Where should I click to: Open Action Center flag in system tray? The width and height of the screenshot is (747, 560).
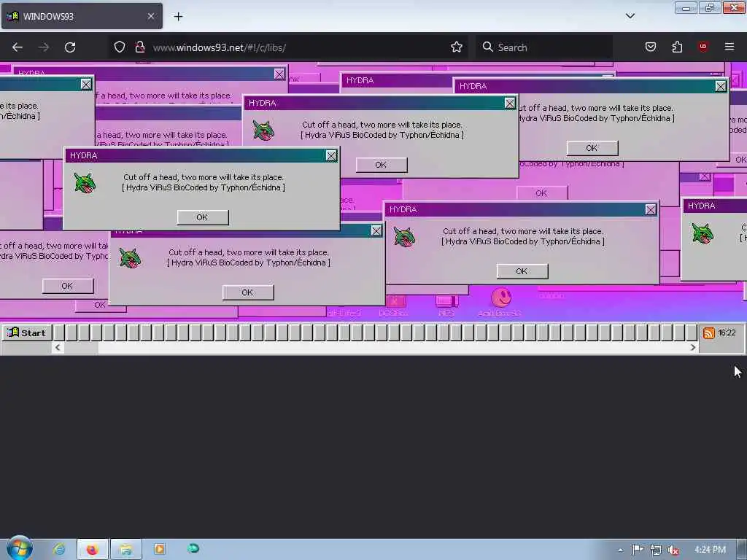click(x=638, y=550)
